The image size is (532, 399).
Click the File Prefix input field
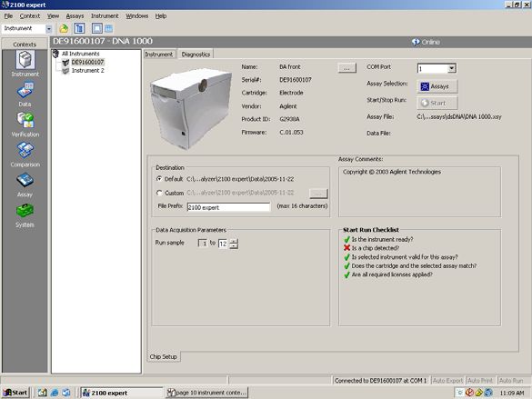[228, 207]
